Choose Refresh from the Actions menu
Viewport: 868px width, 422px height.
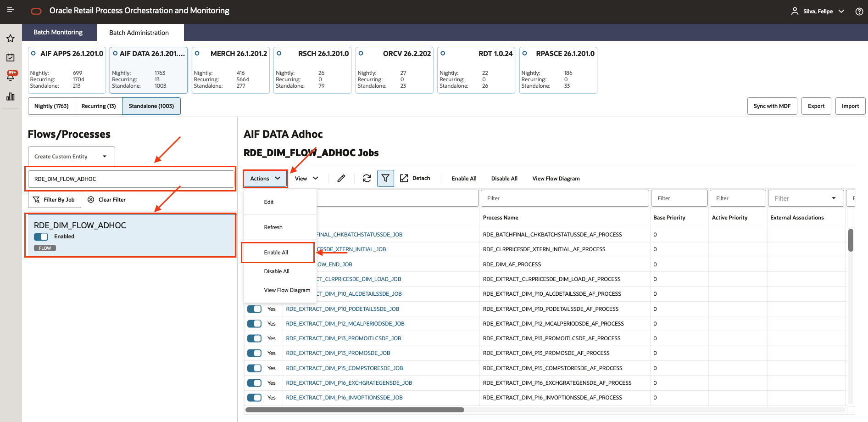coord(280,227)
